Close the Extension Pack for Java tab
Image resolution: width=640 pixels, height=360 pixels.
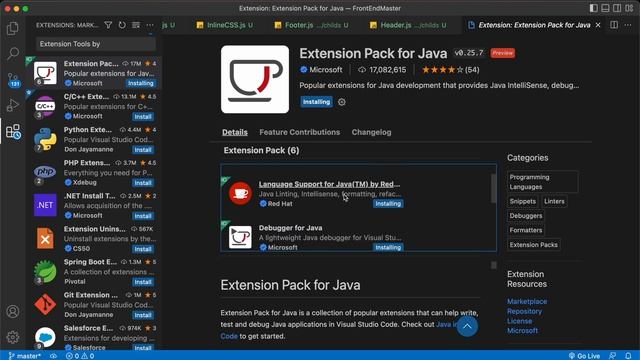(598, 25)
